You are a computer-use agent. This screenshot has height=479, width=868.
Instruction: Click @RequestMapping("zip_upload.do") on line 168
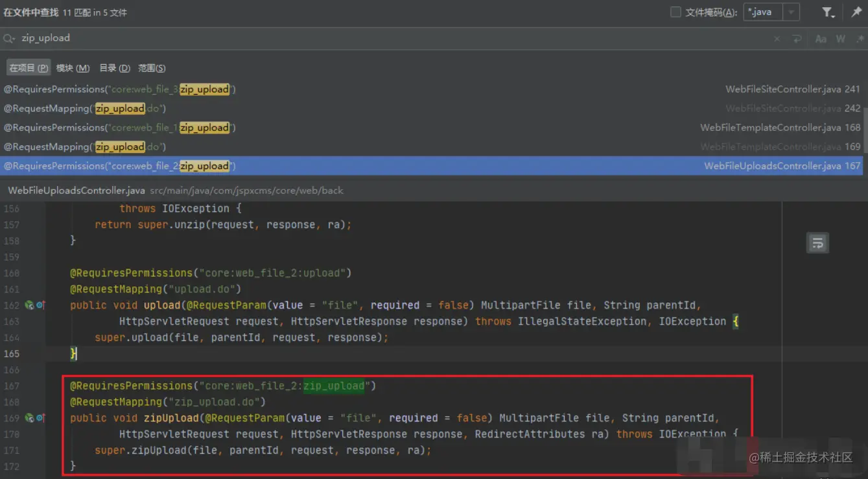pos(168,402)
